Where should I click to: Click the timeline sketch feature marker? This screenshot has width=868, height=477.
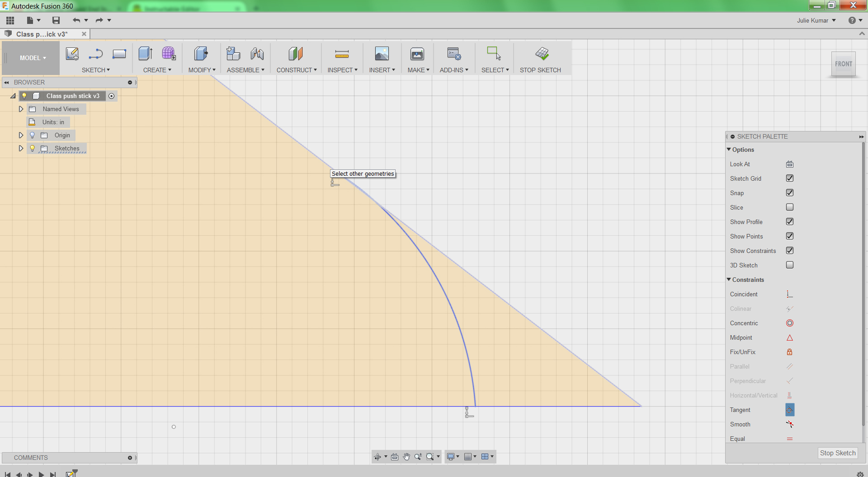coord(70,474)
